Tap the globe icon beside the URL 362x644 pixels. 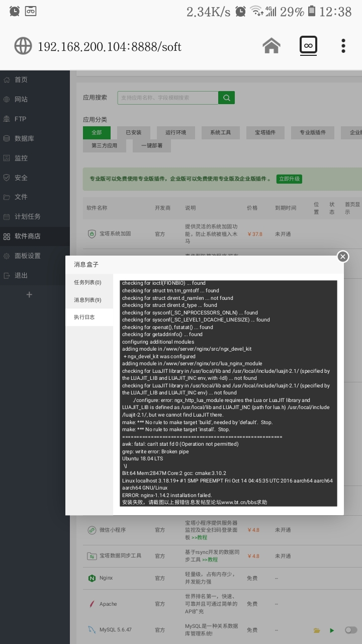click(x=23, y=46)
